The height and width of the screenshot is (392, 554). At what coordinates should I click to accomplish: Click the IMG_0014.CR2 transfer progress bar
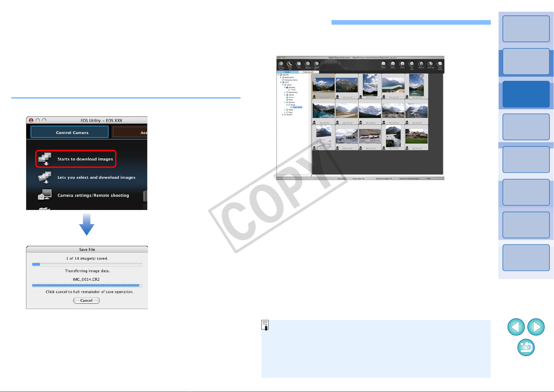(x=87, y=285)
